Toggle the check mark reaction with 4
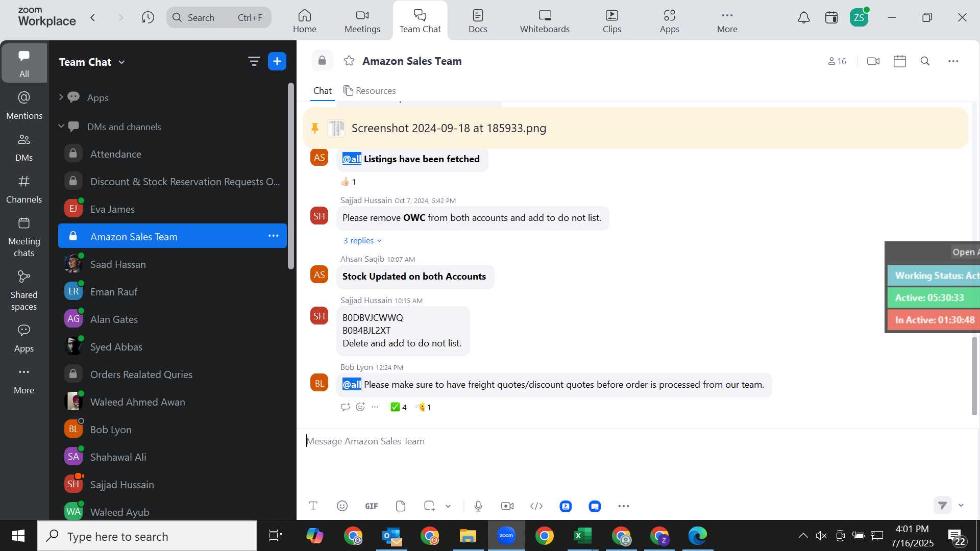Viewport: 980px width, 551px height. tap(398, 407)
